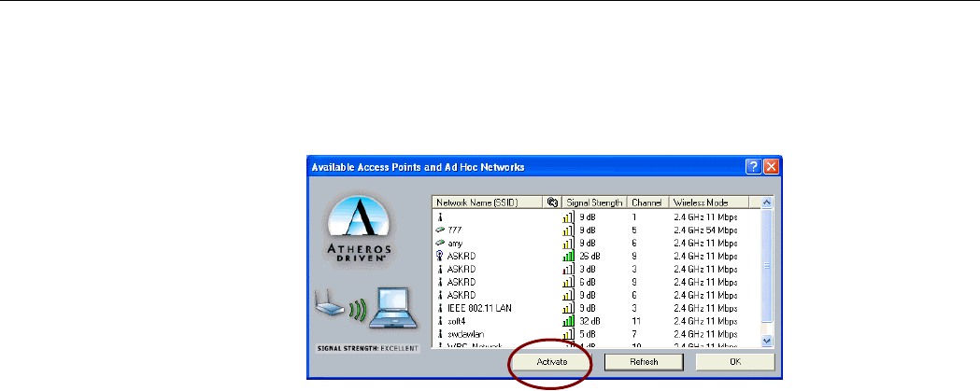This screenshot has width=980, height=391.
Task: Select the network named amy
Action: (455, 244)
